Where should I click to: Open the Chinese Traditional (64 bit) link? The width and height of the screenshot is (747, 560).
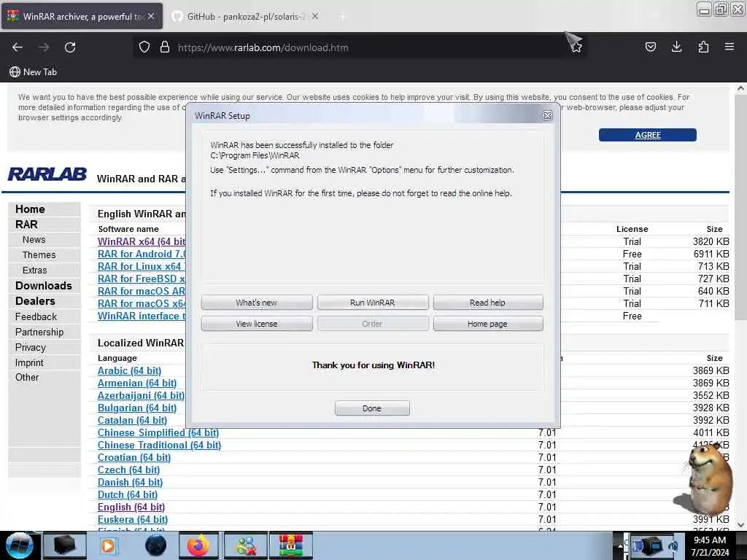pos(159,445)
